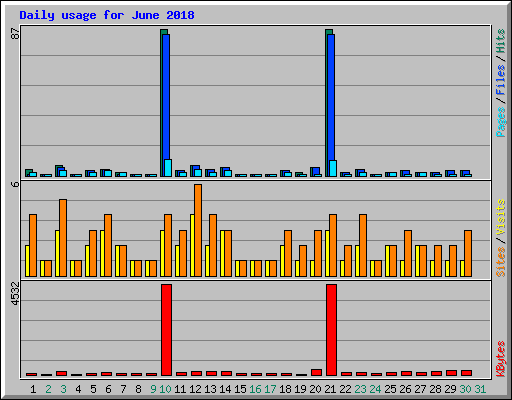Click green day label 24
The height and width of the screenshot is (400, 512).
(x=375, y=389)
